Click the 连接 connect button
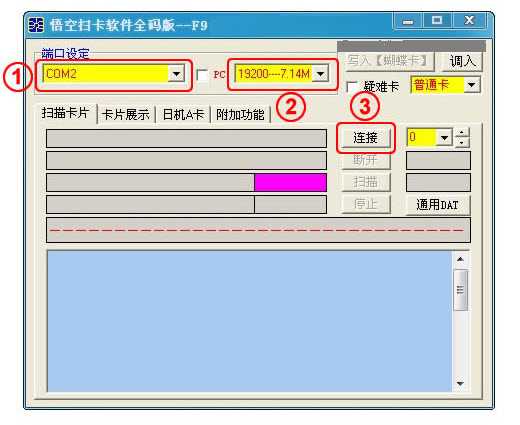 click(x=365, y=138)
